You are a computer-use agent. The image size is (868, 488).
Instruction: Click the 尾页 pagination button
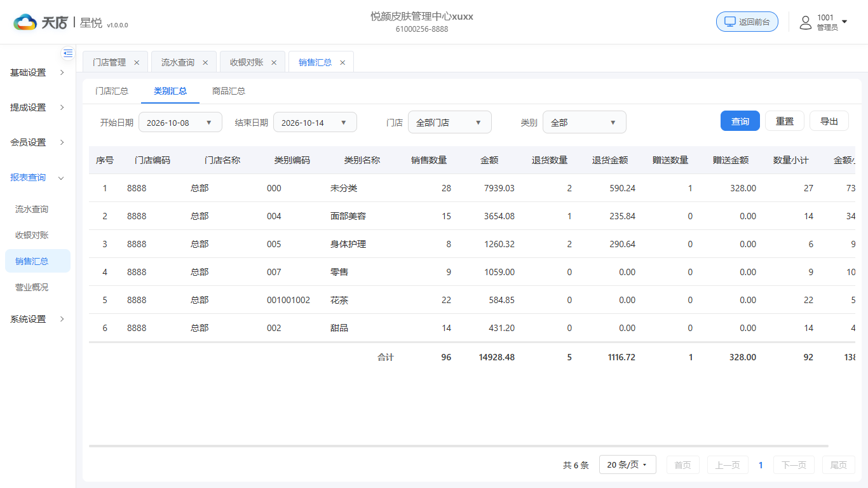click(839, 465)
